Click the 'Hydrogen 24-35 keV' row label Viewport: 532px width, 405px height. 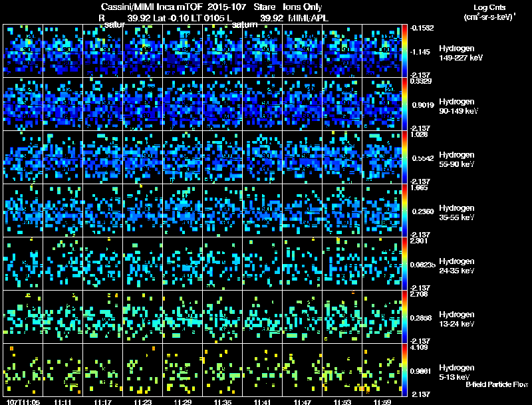coord(457,266)
